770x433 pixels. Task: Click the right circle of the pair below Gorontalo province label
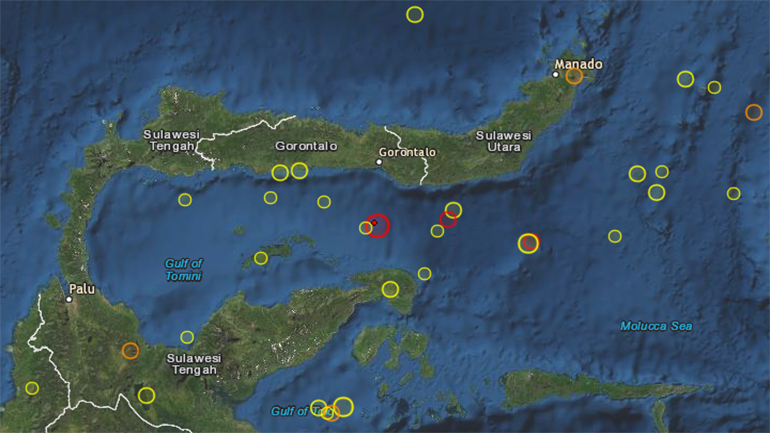point(300,171)
